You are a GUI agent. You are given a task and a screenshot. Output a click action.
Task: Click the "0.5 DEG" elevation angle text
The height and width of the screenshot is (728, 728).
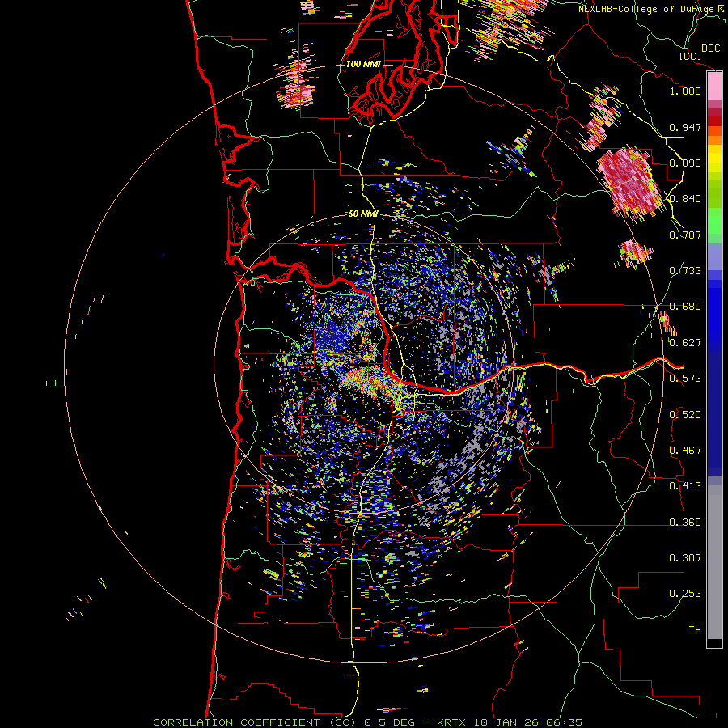pos(391,722)
